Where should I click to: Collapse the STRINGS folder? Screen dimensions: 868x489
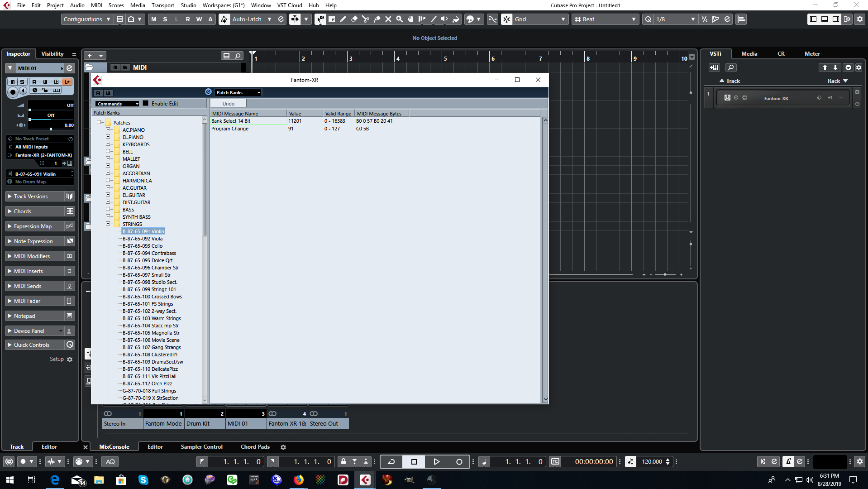point(108,224)
